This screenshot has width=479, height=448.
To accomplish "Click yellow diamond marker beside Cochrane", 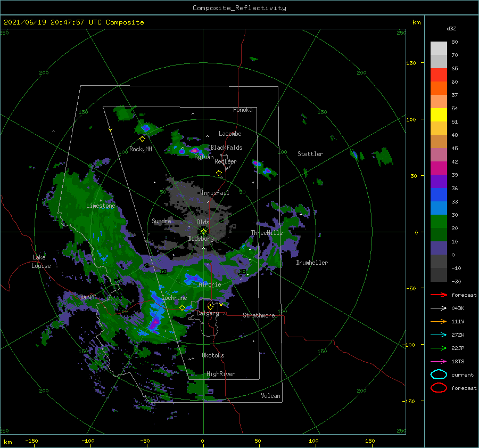I will click(183, 308).
